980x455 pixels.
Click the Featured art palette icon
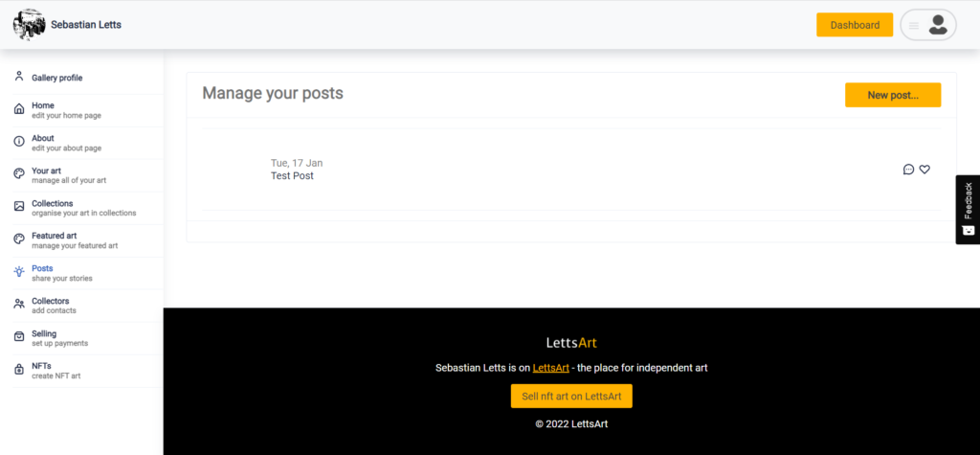point(19,239)
